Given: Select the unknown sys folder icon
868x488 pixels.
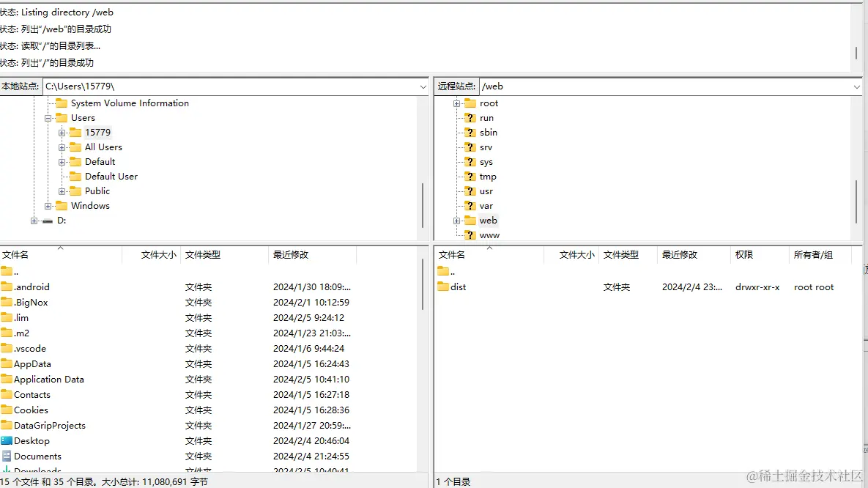Looking at the screenshot, I should 470,162.
